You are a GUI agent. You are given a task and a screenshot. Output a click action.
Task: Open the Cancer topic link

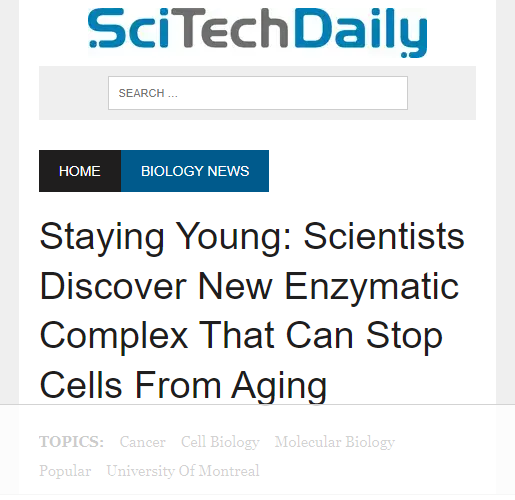pyautogui.click(x=143, y=442)
